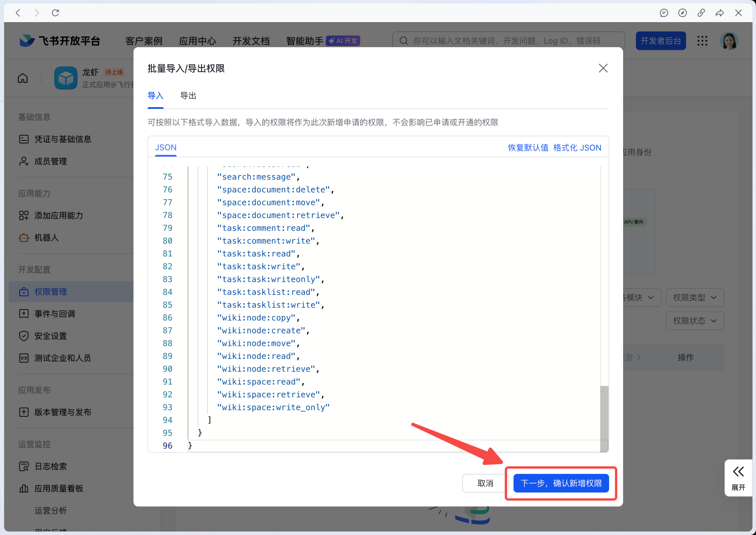Click the user profile avatar
The image size is (756, 535).
click(729, 40)
